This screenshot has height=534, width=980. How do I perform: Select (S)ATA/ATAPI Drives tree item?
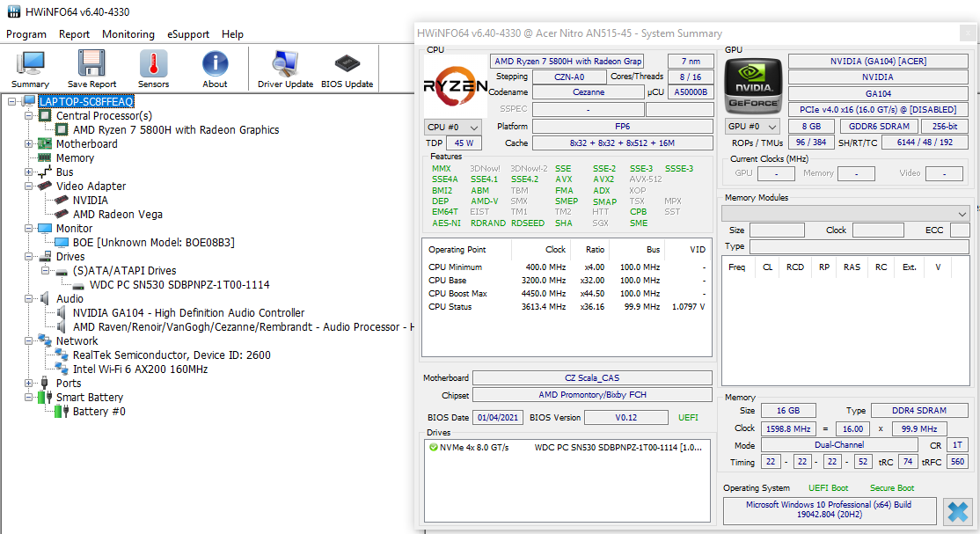(x=124, y=271)
